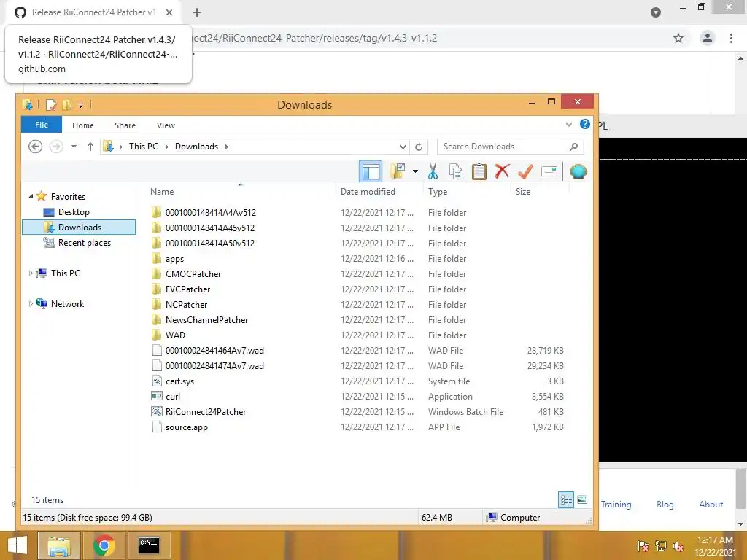Screen dimensions: 747x560
Task: Switch to Details view in status bar
Action: pyautogui.click(x=566, y=499)
